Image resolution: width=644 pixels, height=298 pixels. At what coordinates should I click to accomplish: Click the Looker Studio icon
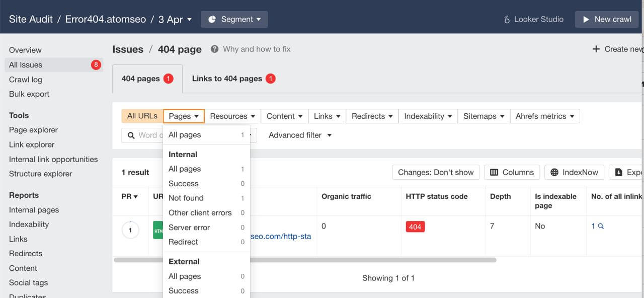coord(507,20)
